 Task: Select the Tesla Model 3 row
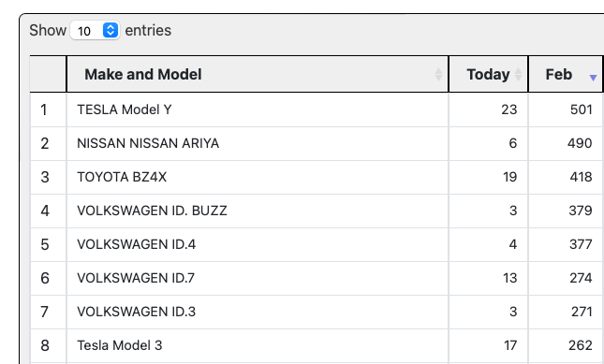pos(317,345)
